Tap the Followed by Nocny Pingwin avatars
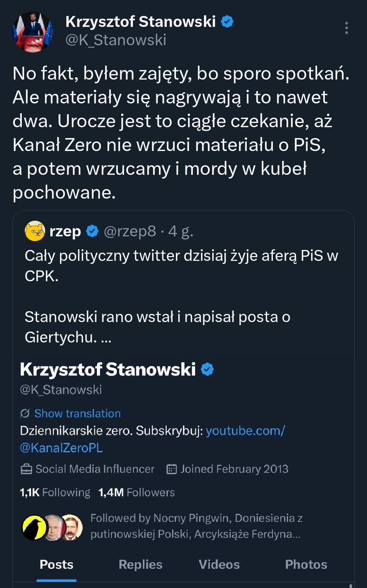 click(52, 527)
